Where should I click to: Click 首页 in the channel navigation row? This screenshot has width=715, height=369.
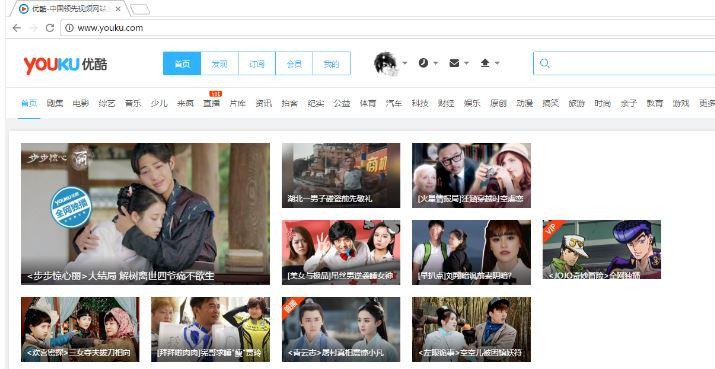pos(29,104)
